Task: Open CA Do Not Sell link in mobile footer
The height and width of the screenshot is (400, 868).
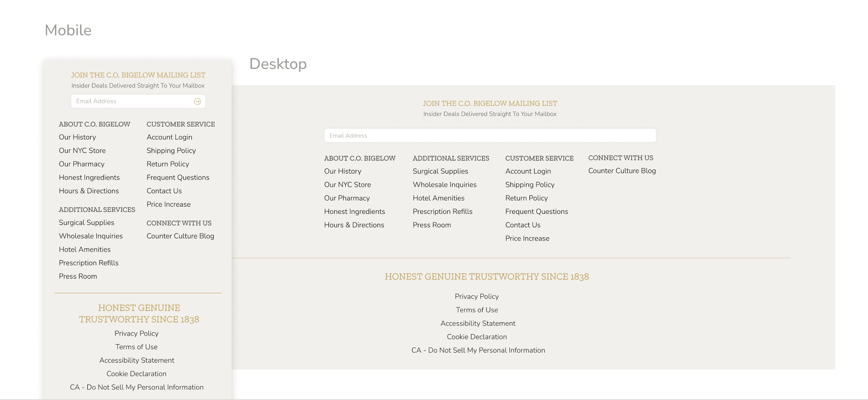Action: [x=137, y=387]
